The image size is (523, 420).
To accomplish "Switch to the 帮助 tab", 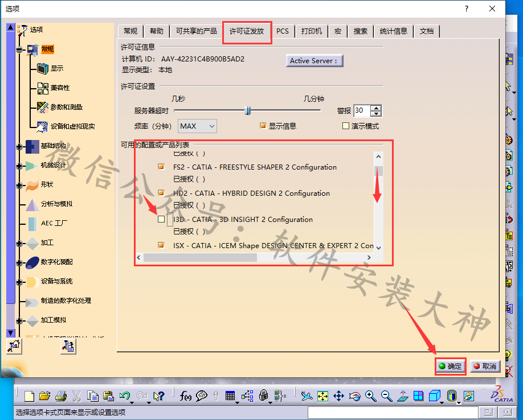I will pos(157,31).
